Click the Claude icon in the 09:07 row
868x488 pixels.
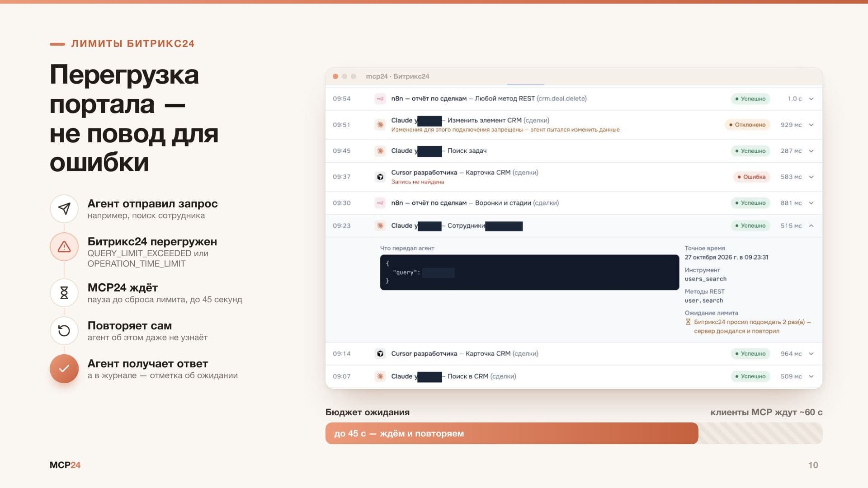point(380,376)
